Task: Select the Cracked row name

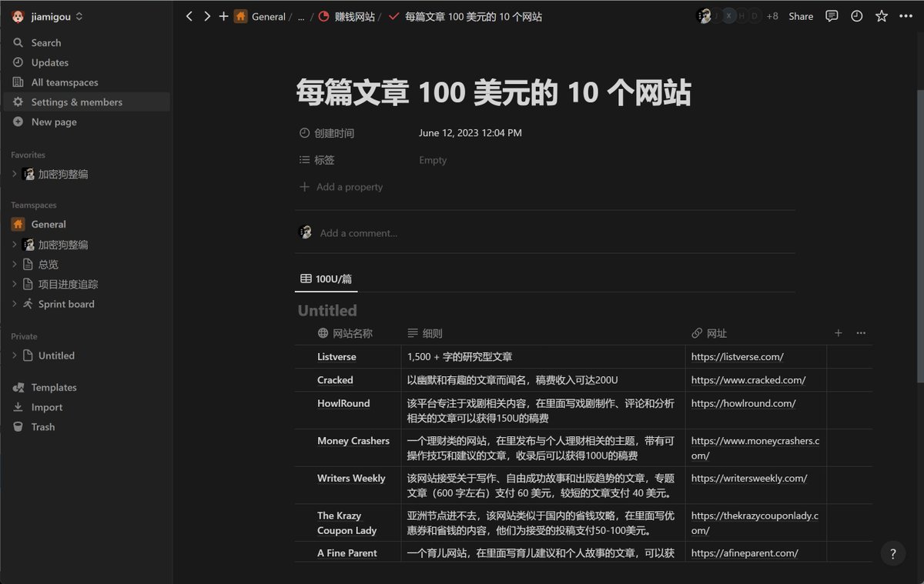Action: pyautogui.click(x=335, y=380)
